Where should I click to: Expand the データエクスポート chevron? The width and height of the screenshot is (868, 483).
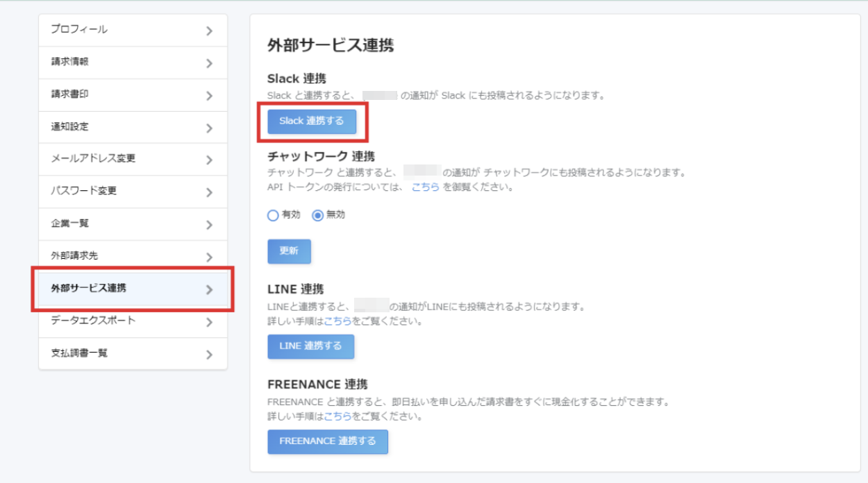[x=209, y=322]
